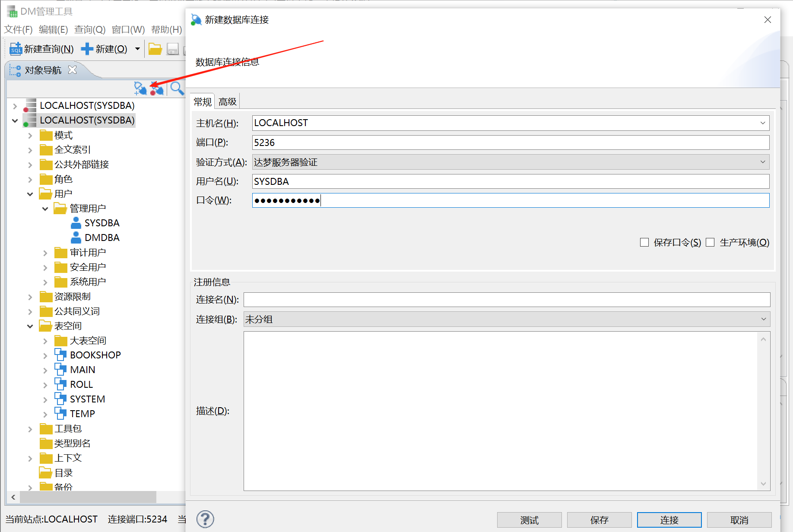Switch to the General (常规) tab

(x=203, y=101)
